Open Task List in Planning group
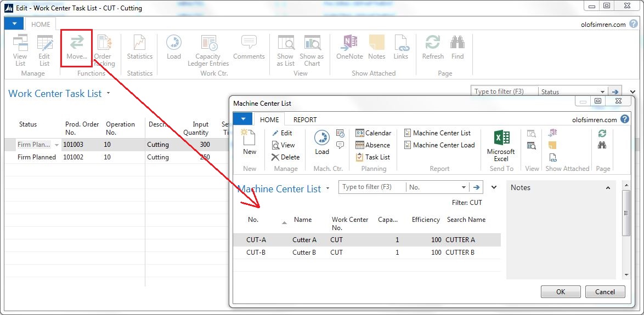Screen dimensions: 644x315 [372, 157]
